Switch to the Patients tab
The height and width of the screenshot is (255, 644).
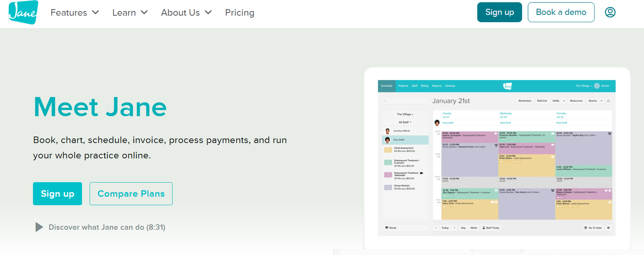coord(403,86)
